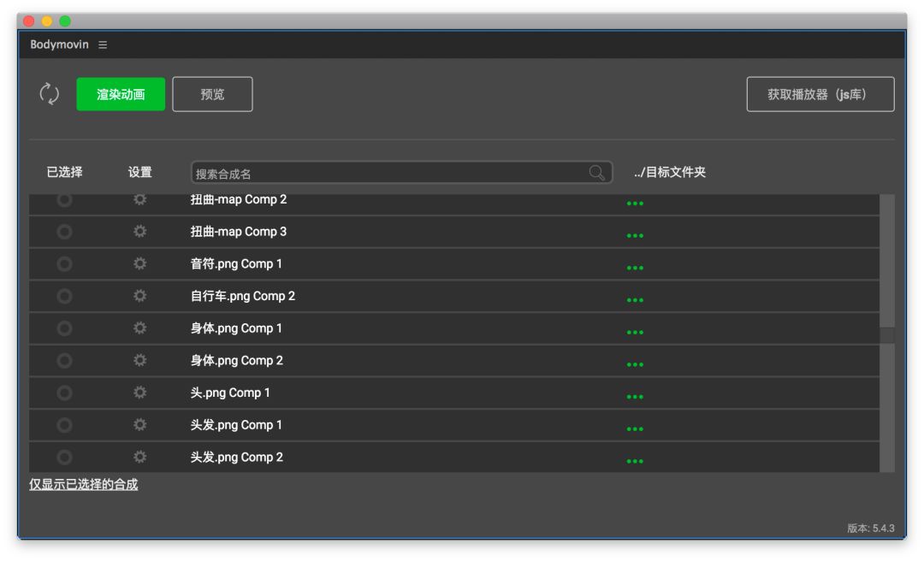Open the Bodymovin panel hamburger menu
Screen dimensions: 924x561
tap(103, 44)
